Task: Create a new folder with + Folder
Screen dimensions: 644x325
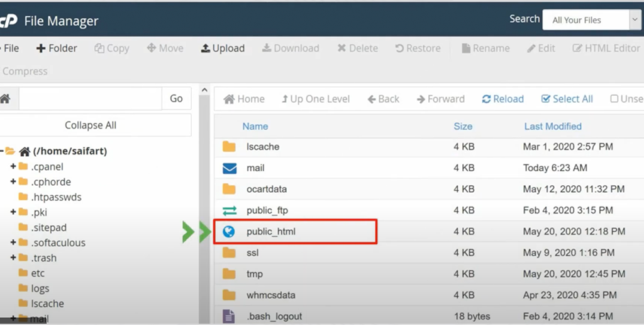Action: [x=57, y=48]
